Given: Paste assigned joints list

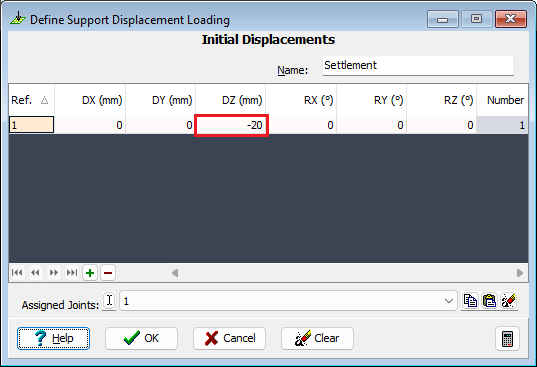Looking at the screenshot, I should click(489, 301).
